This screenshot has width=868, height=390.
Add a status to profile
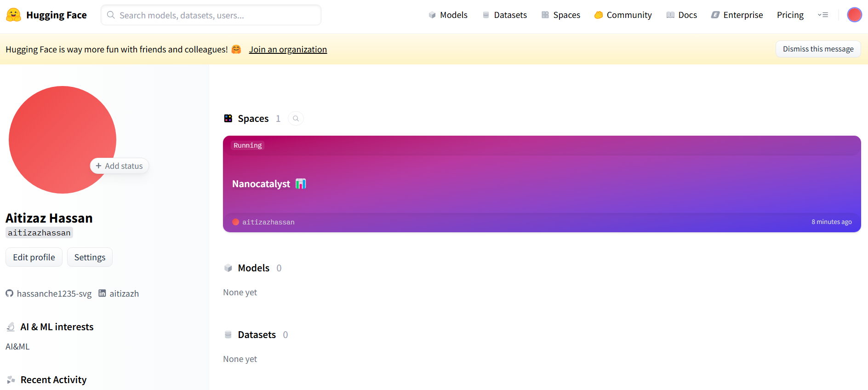point(120,166)
